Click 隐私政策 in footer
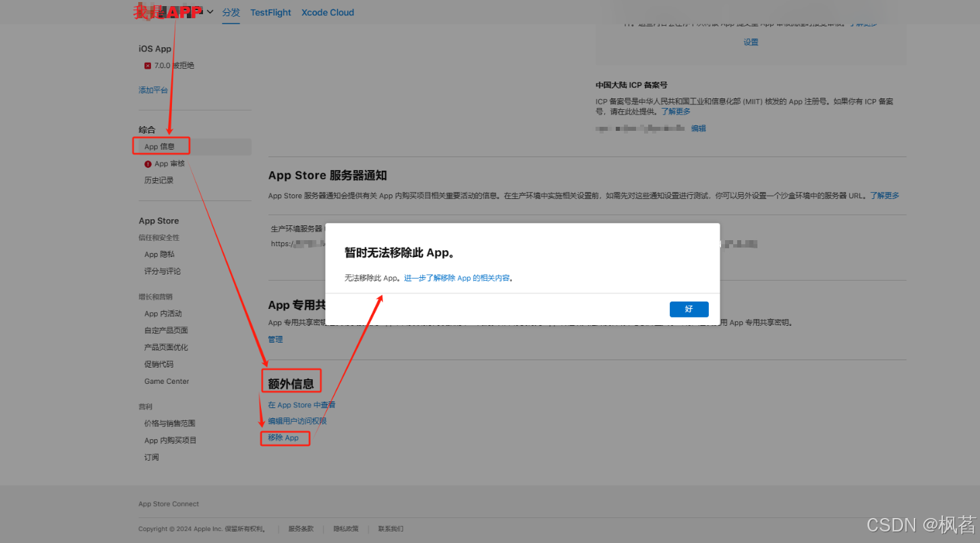Image resolution: width=980 pixels, height=543 pixels. [x=346, y=529]
